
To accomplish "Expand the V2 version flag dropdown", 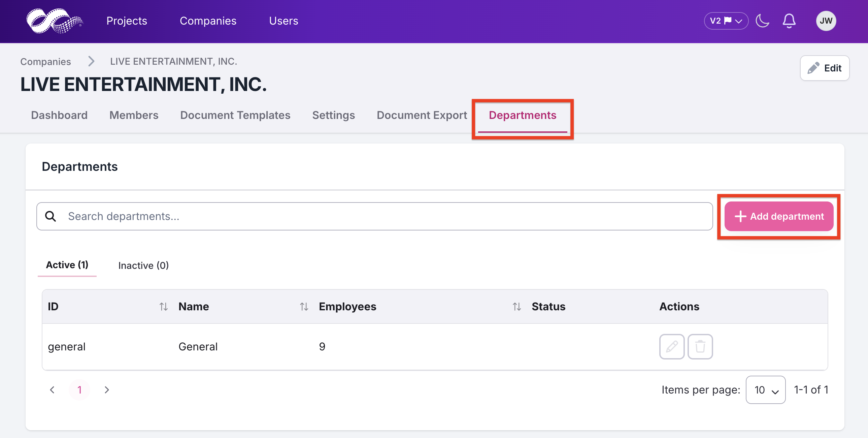I will click(726, 21).
